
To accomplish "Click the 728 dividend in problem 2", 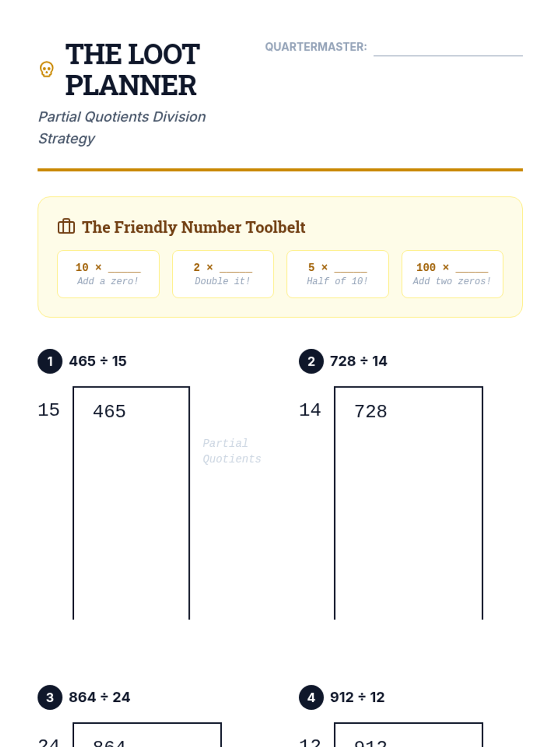I will (x=371, y=411).
